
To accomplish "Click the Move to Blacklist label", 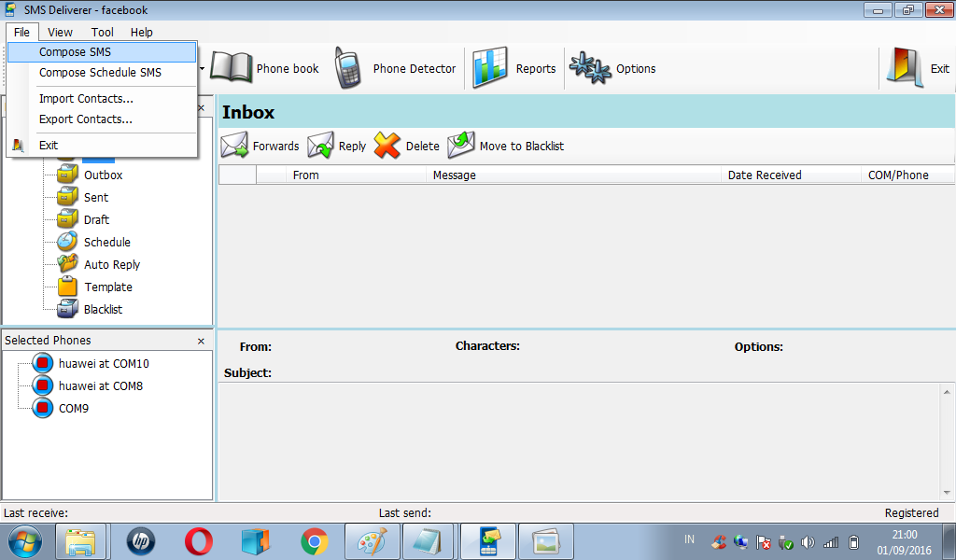I will pyautogui.click(x=521, y=147).
